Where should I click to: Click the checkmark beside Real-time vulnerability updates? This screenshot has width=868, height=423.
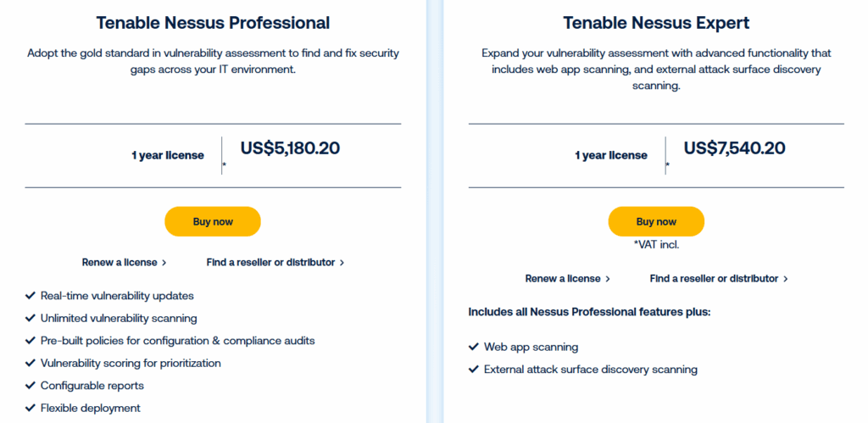(30, 296)
